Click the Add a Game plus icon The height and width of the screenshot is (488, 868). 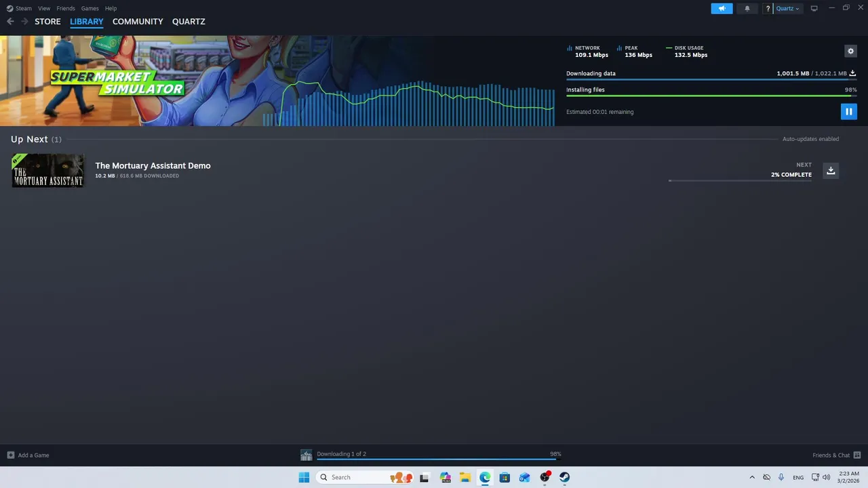pyautogui.click(x=10, y=455)
